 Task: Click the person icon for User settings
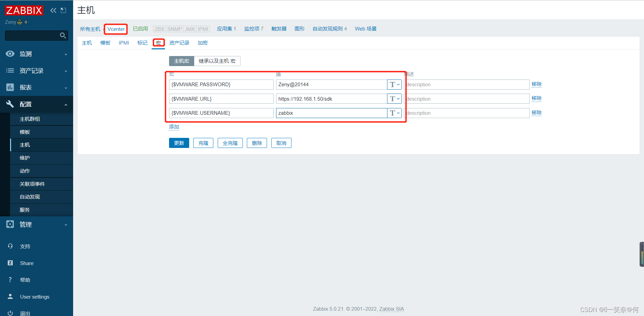tap(10, 297)
